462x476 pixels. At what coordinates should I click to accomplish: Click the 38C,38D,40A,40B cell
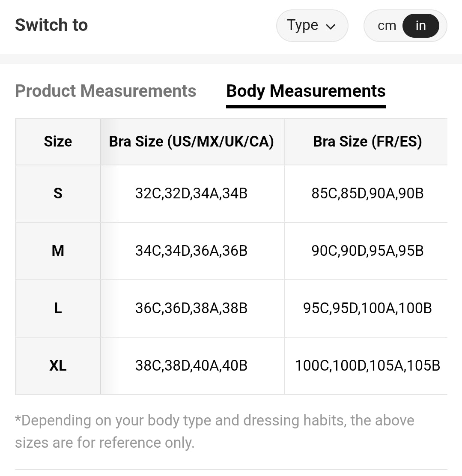coord(191,366)
